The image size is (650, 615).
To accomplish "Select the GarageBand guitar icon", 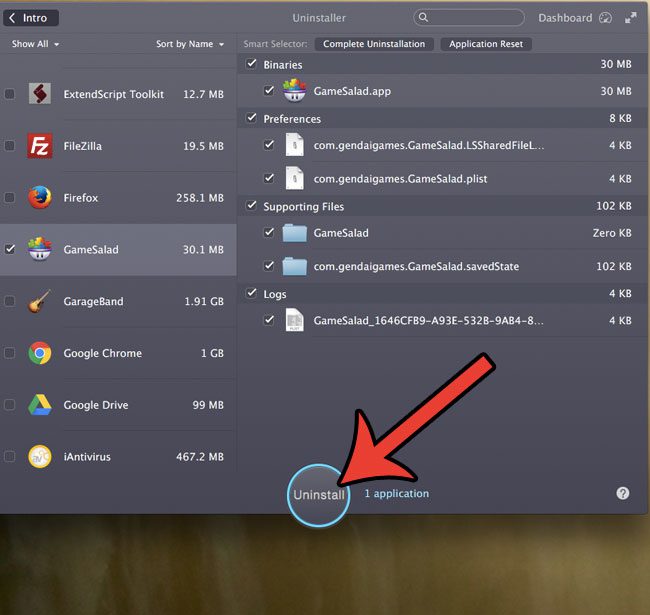I will tap(40, 301).
